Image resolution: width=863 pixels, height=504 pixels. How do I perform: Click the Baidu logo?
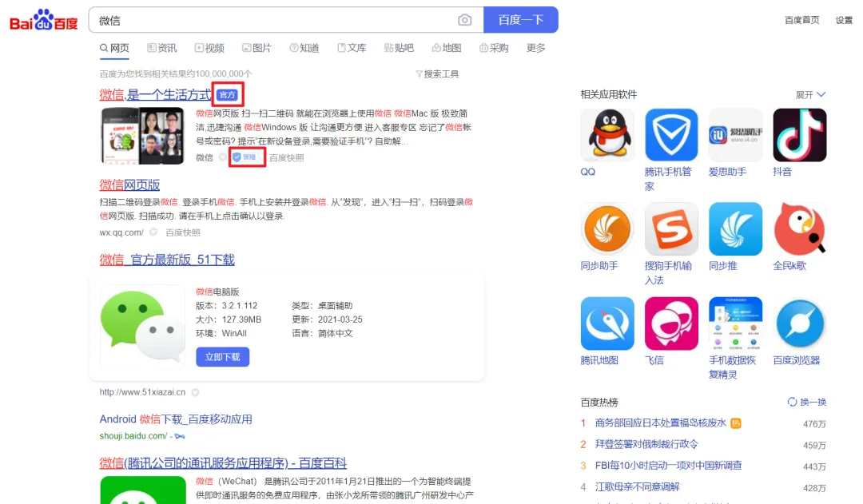(44, 20)
